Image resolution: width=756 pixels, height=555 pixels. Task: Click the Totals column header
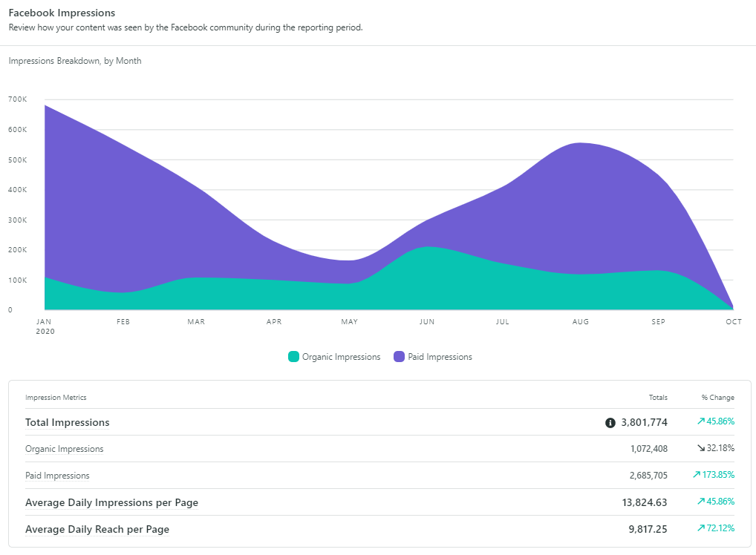click(658, 398)
